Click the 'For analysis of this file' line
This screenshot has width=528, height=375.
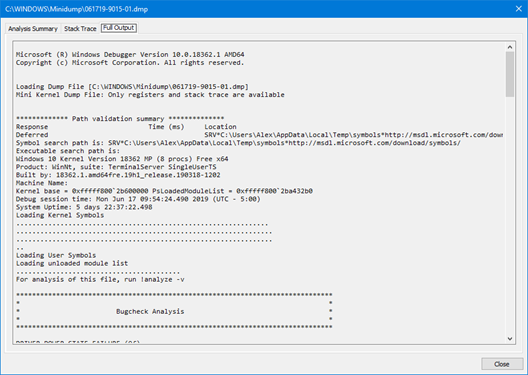tap(100, 279)
